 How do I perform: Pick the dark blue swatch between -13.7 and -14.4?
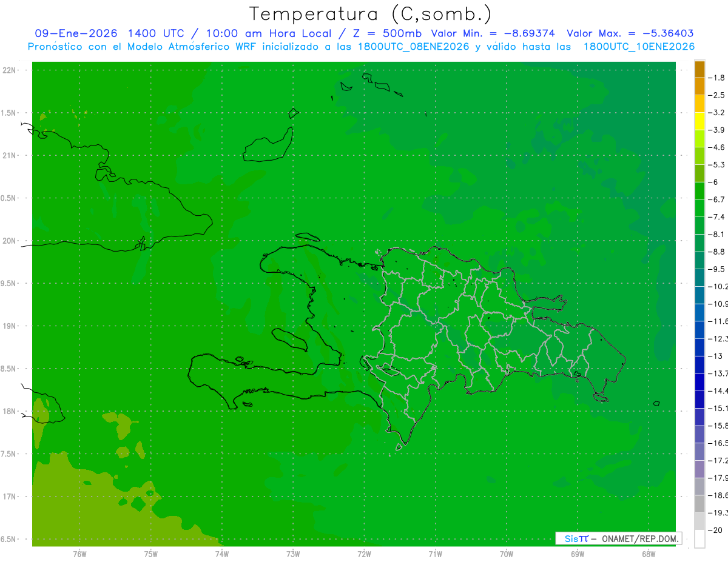click(699, 383)
